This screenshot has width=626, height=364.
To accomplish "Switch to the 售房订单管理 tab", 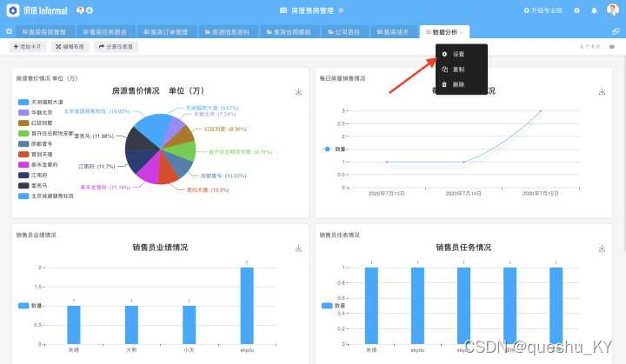I will [166, 32].
